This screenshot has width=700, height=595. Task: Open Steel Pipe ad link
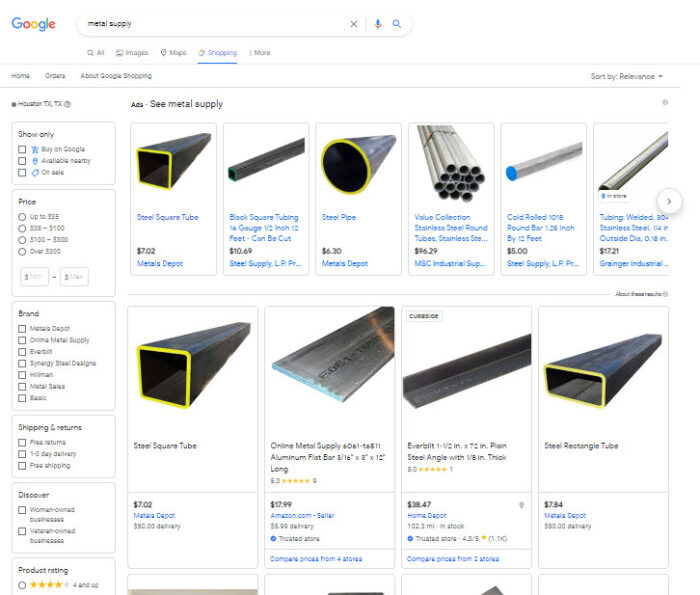(339, 217)
